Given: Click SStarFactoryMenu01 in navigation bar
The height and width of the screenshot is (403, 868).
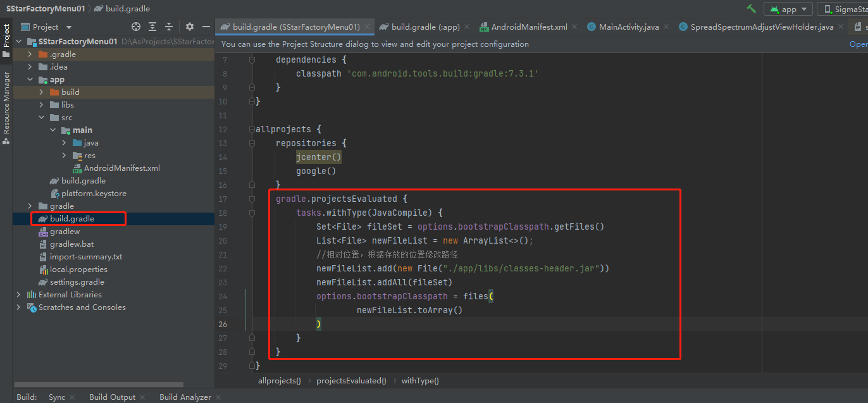Looking at the screenshot, I should (x=47, y=9).
